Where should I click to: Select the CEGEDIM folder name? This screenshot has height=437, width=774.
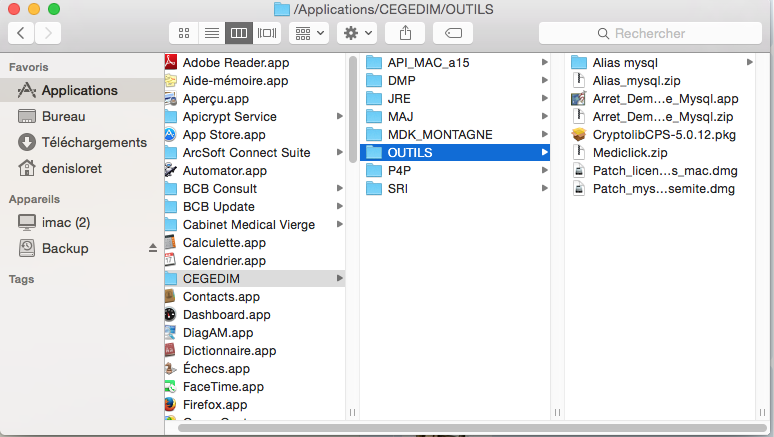[211, 278]
